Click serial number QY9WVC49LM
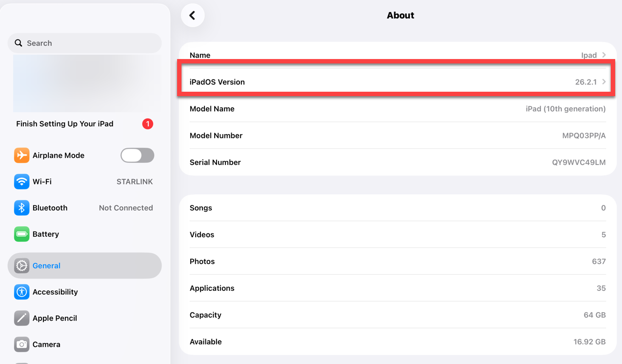Screen dimensions: 622x364 click(579, 162)
